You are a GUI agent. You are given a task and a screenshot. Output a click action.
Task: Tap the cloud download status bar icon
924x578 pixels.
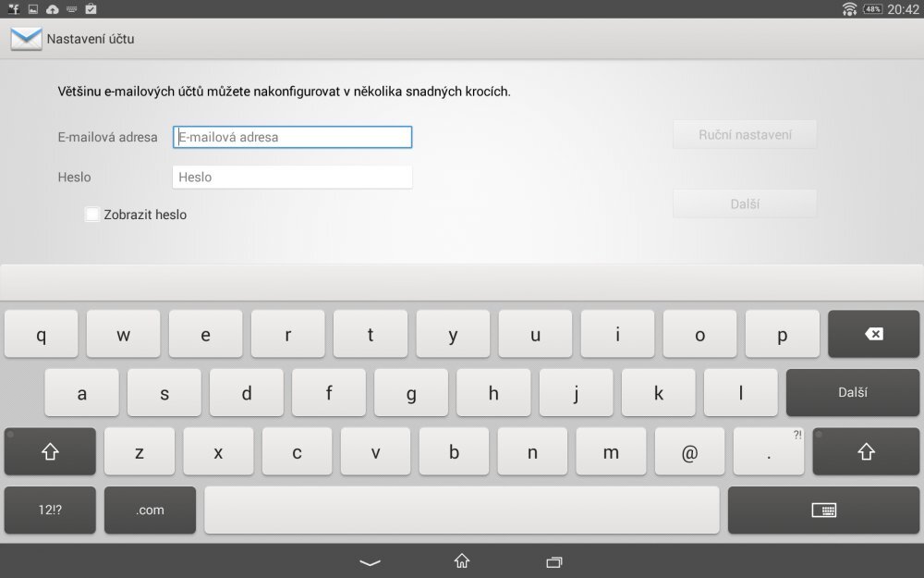tap(52, 8)
